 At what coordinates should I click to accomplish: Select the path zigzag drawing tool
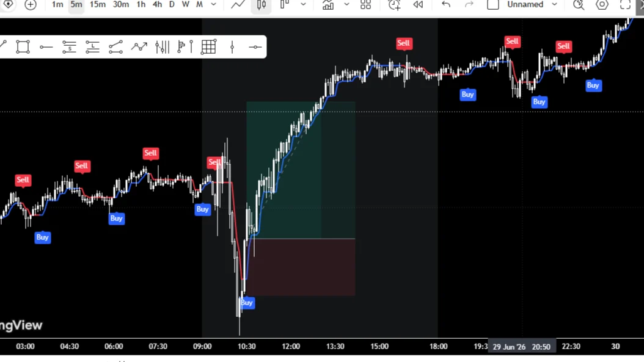pyautogui.click(x=139, y=47)
